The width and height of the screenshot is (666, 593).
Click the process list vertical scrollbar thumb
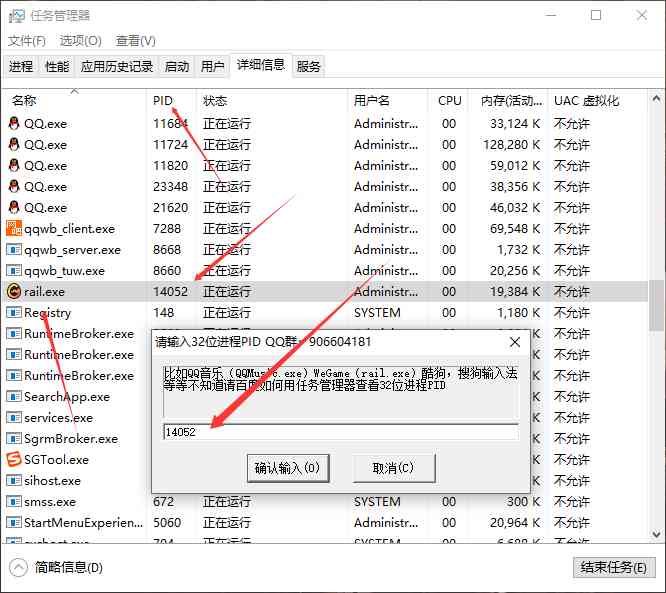click(x=657, y=305)
